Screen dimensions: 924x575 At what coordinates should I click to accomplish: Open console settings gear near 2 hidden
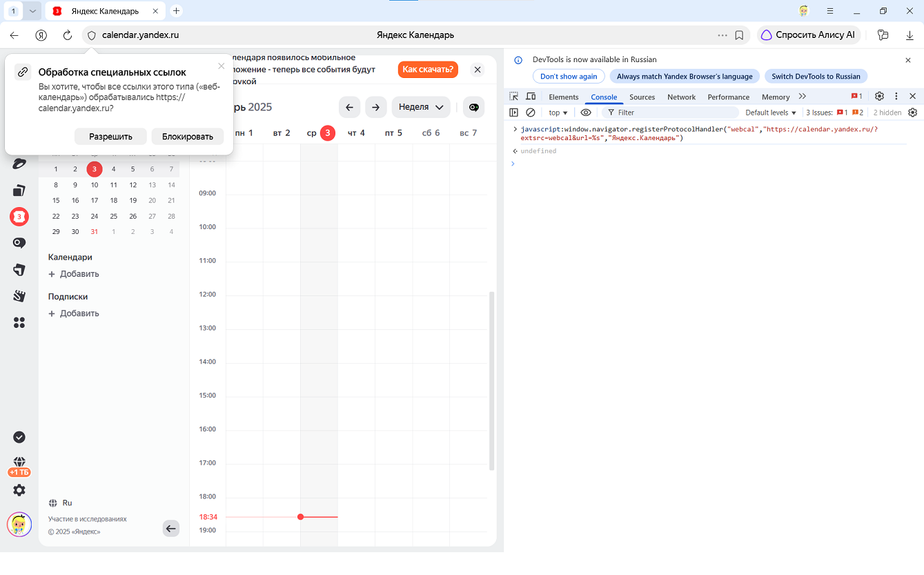click(913, 113)
